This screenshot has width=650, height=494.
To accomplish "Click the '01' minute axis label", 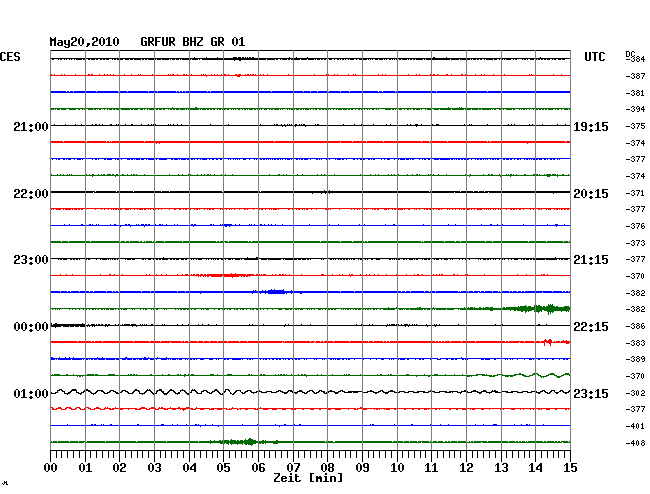I will coord(85,468).
